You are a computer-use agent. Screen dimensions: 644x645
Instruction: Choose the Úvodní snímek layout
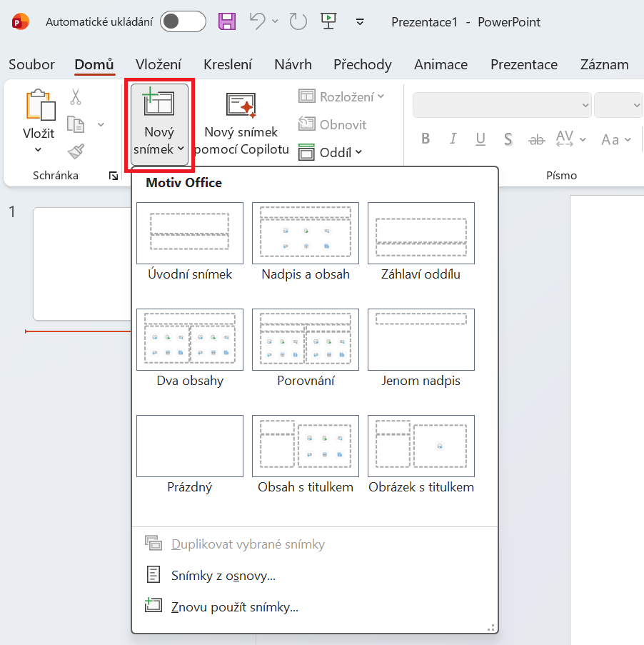(x=190, y=242)
